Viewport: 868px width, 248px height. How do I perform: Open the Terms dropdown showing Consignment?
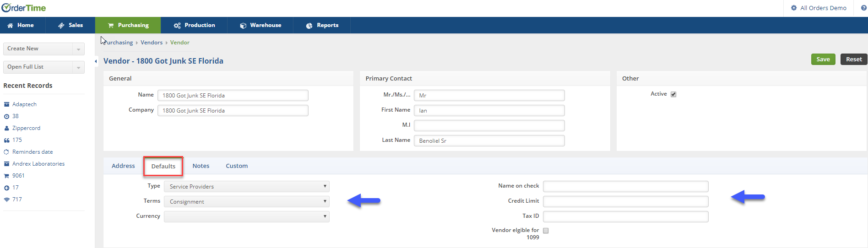pos(247,201)
